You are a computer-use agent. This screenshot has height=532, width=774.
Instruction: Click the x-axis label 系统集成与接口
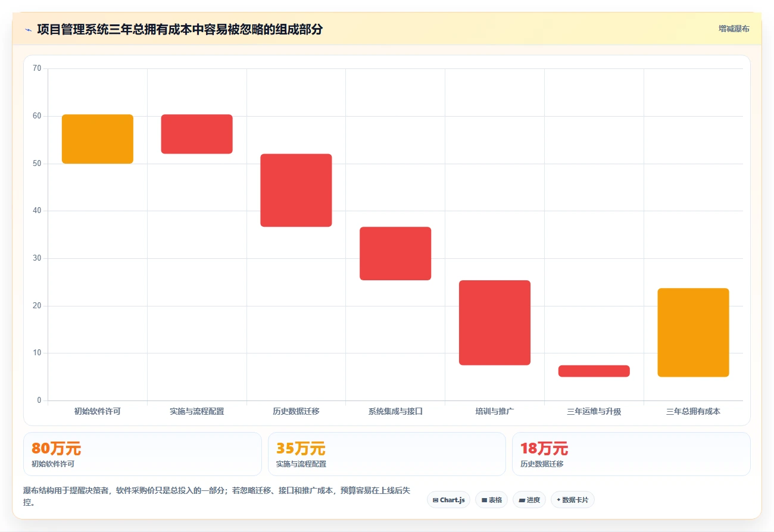(395, 411)
